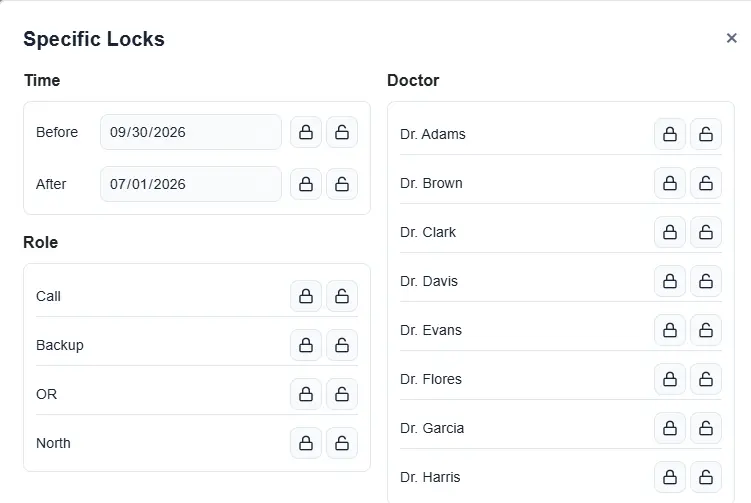Select the 'Dr. Adams' name text

pos(432,134)
